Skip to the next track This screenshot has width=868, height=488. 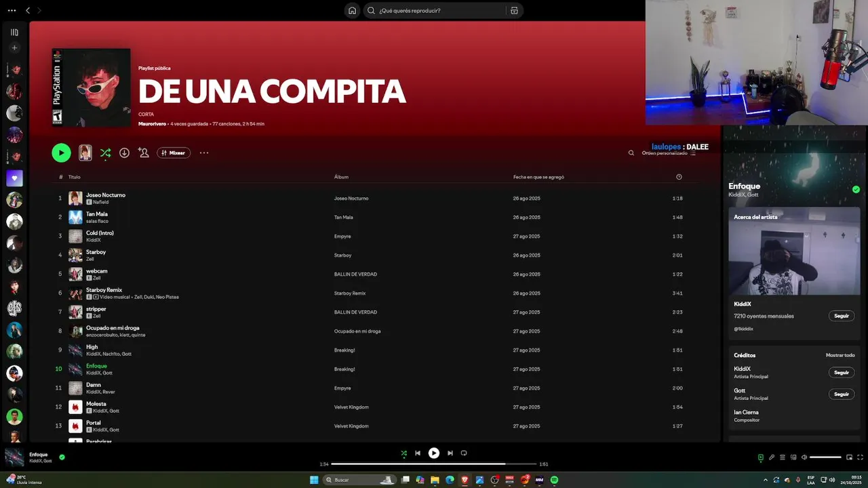coord(450,453)
